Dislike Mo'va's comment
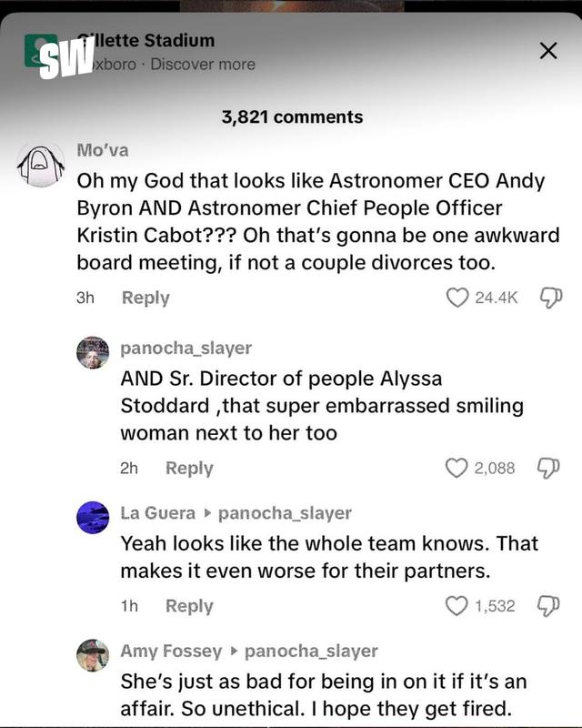Viewport: 582px width, 728px height. 550,298
